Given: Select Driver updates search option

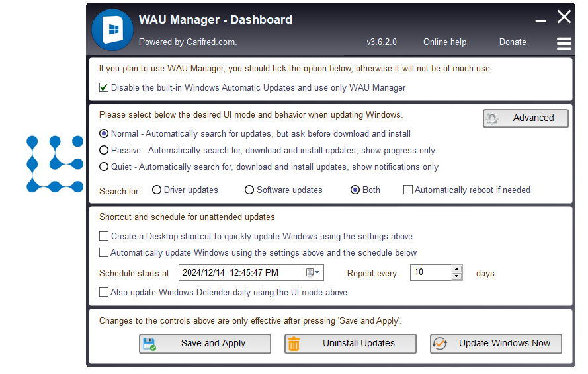Looking at the screenshot, I should coord(157,190).
